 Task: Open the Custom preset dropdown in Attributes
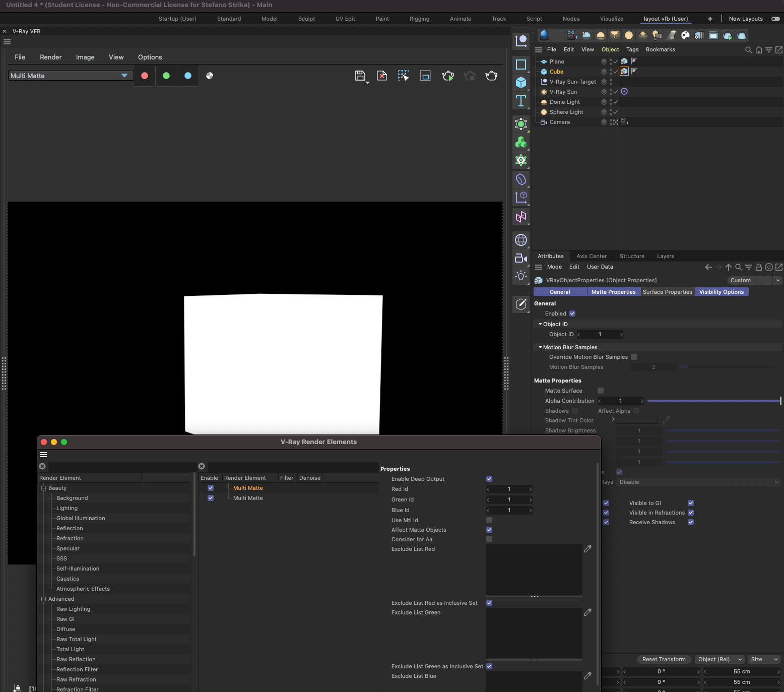click(754, 280)
